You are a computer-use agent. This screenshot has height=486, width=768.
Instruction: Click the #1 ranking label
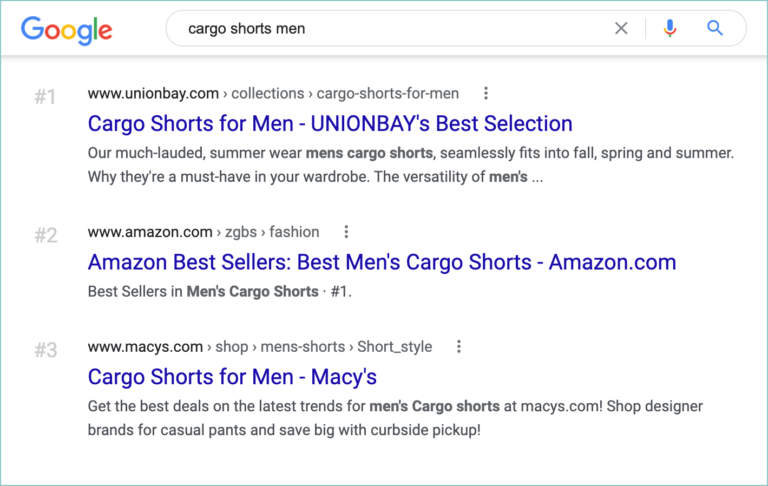[x=45, y=97]
